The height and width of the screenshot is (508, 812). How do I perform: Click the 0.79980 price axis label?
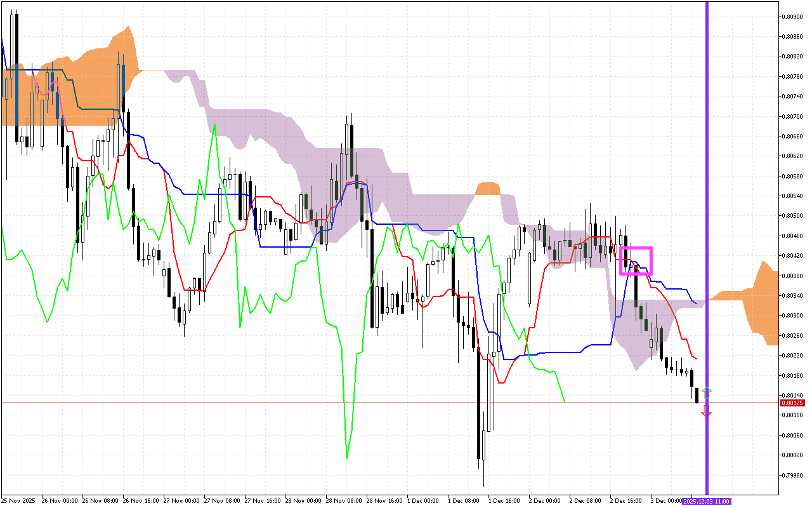791,474
